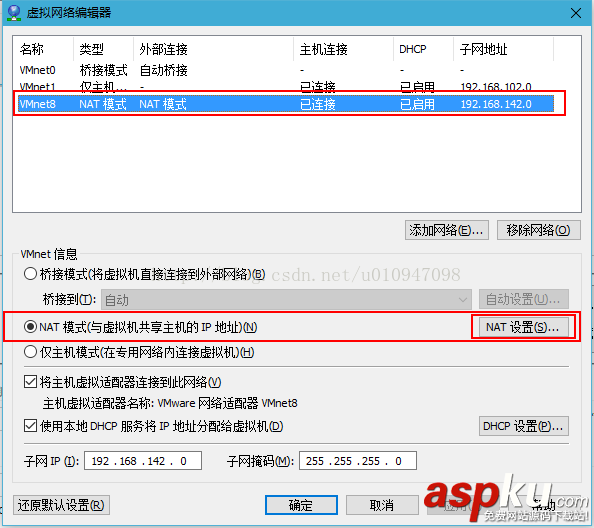Click the DHCP column header
This screenshot has width=594, height=528.
pyautogui.click(x=423, y=49)
